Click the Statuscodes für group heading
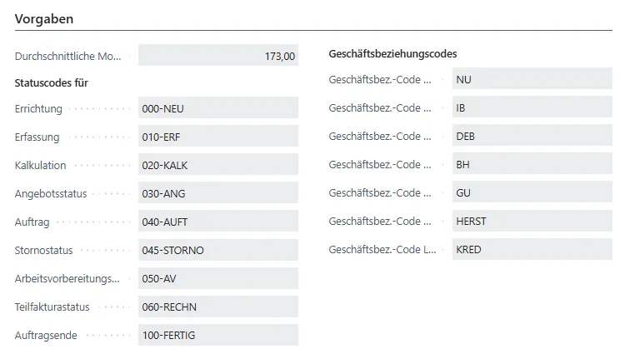 click(x=52, y=82)
